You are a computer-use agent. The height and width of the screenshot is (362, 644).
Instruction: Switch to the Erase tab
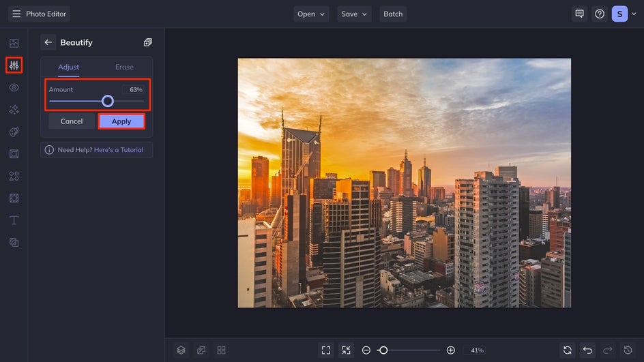tap(124, 67)
